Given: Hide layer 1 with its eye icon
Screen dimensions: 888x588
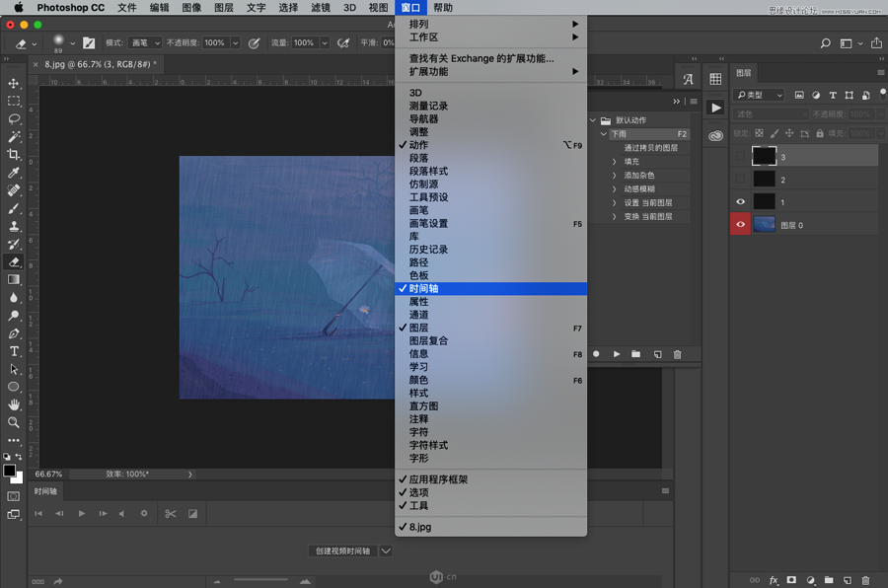Looking at the screenshot, I should pos(741,201).
